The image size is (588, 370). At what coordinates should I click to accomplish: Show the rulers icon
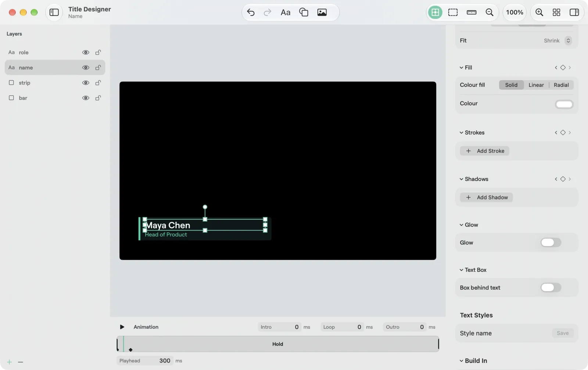(x=472, y=12)
